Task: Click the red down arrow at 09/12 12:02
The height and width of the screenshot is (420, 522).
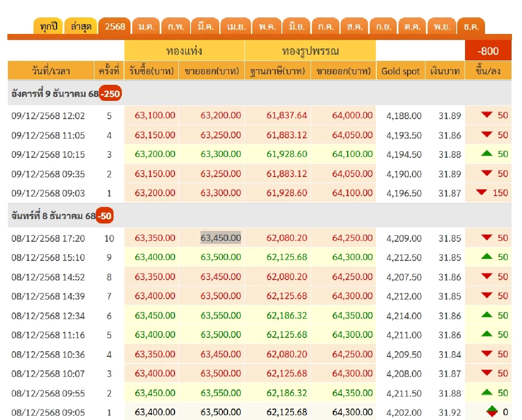Action: (x=487, y=115)
